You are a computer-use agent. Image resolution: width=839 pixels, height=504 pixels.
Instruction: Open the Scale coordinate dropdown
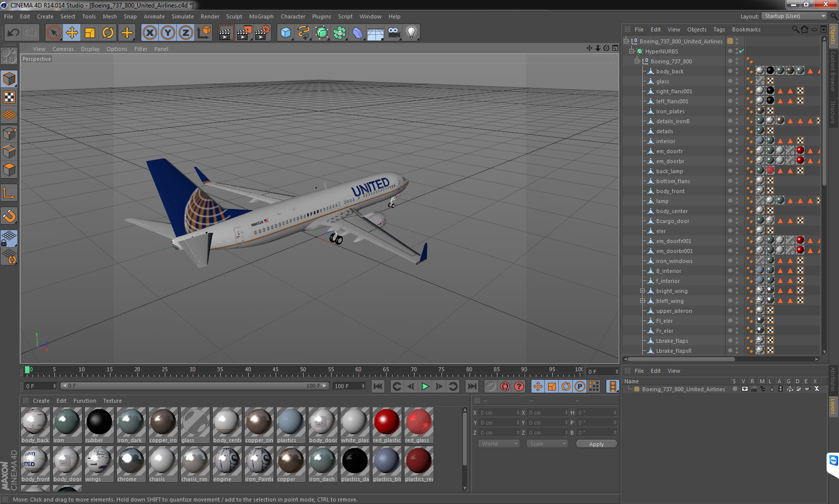(x=547, y=444)
